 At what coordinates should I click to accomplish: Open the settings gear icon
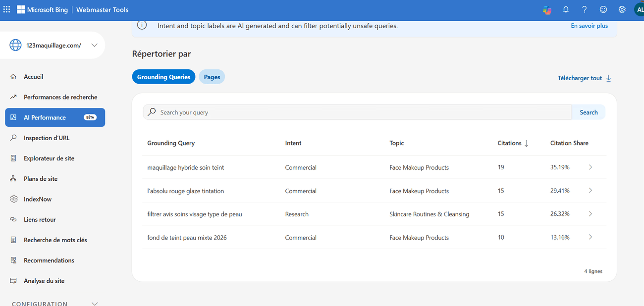click(622, 9)
